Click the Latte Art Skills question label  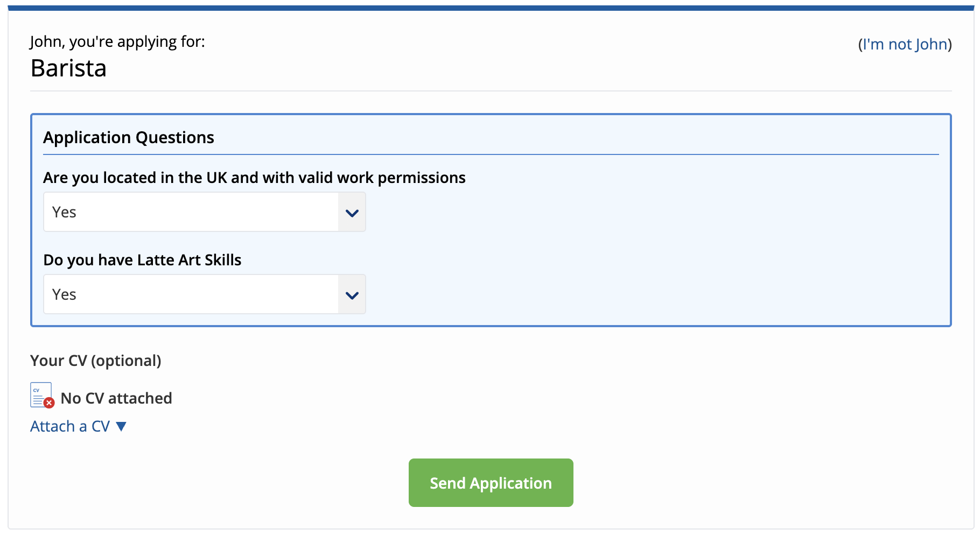coord(142,260)
